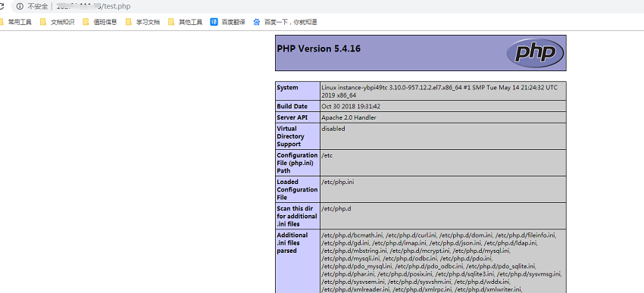Image resolution: width=644 pixels, height=293 pixels.
Task: Click the Scan this dir label
Action: (x=297, y=217)
